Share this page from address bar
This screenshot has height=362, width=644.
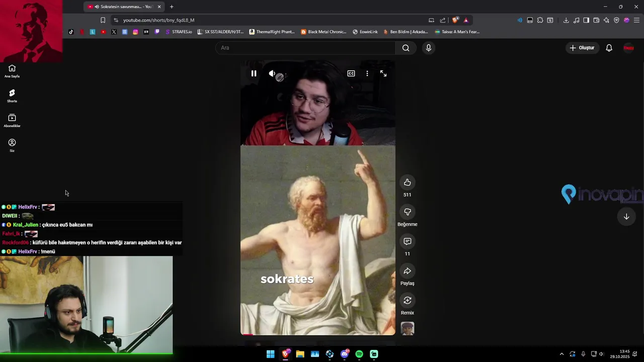coord(443,20)
